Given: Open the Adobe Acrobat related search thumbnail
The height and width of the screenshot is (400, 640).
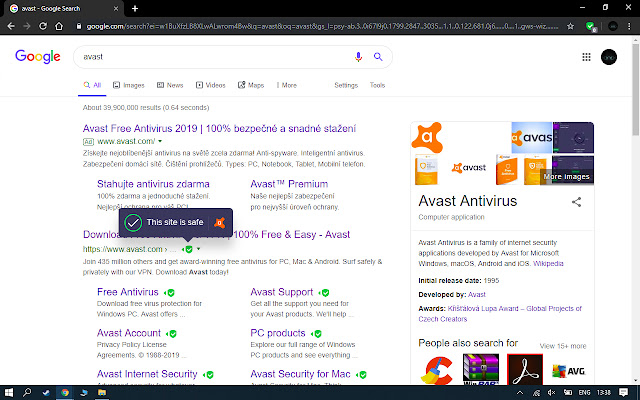Looking at the screenshot, I should click(x=525, y=369).
